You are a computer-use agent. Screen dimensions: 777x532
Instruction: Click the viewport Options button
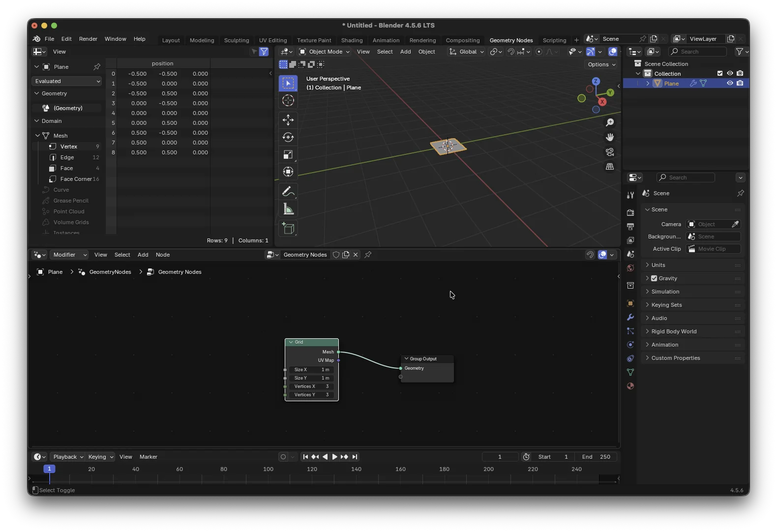point(601,64)
